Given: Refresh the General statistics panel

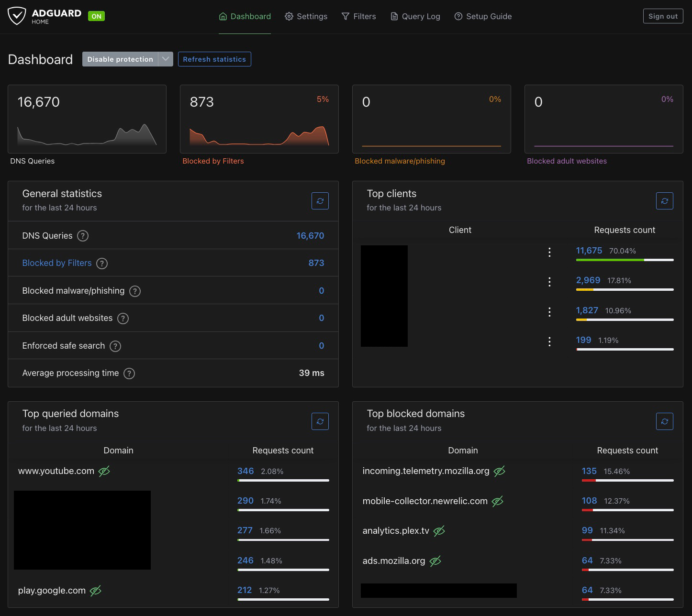Looking at the screenshot, I should (320, 201).
